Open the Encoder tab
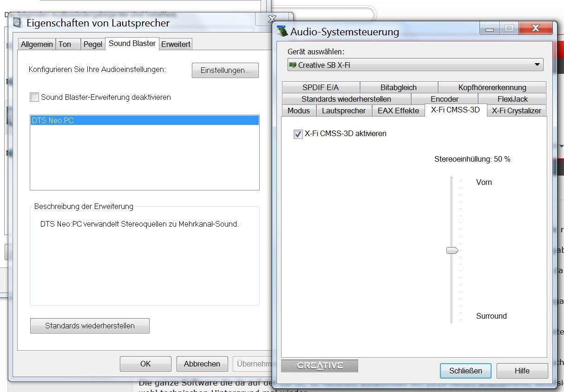The image size is (564, 392). (445, 99)
